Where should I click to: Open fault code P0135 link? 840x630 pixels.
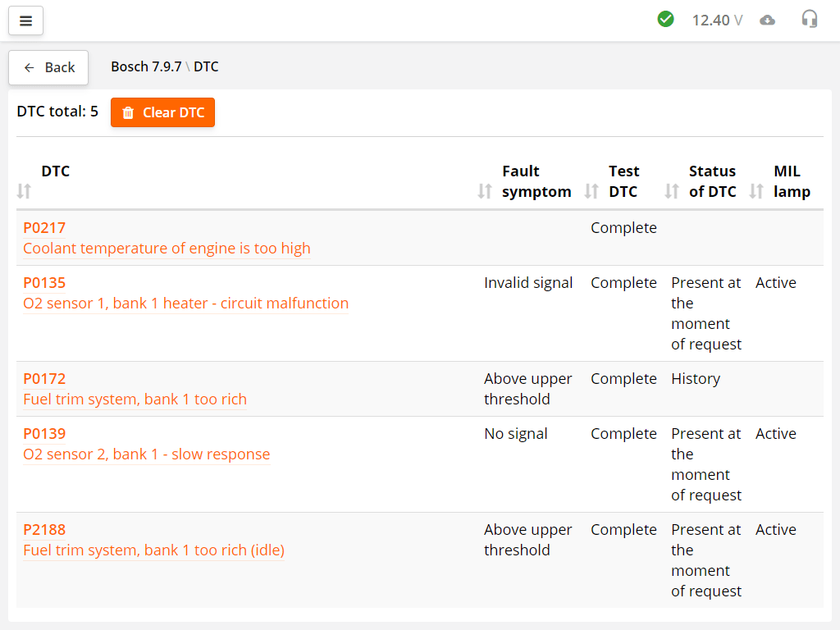tap(44, 283)
